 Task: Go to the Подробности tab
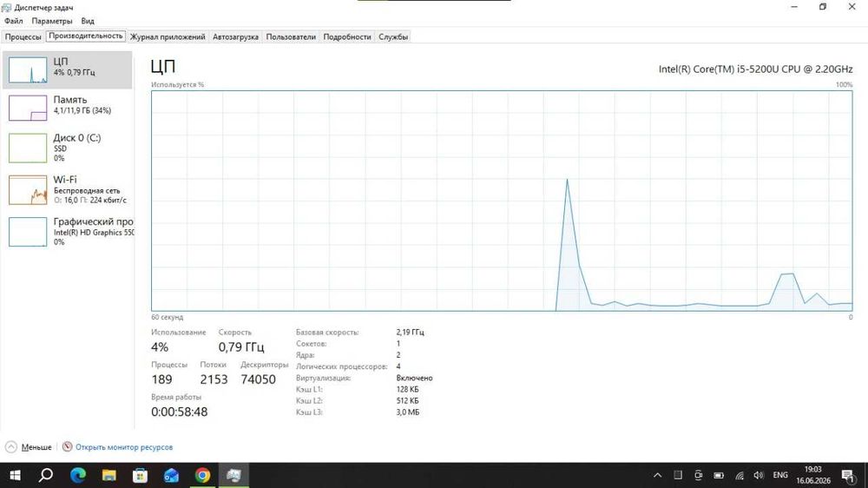coord(347,36)
